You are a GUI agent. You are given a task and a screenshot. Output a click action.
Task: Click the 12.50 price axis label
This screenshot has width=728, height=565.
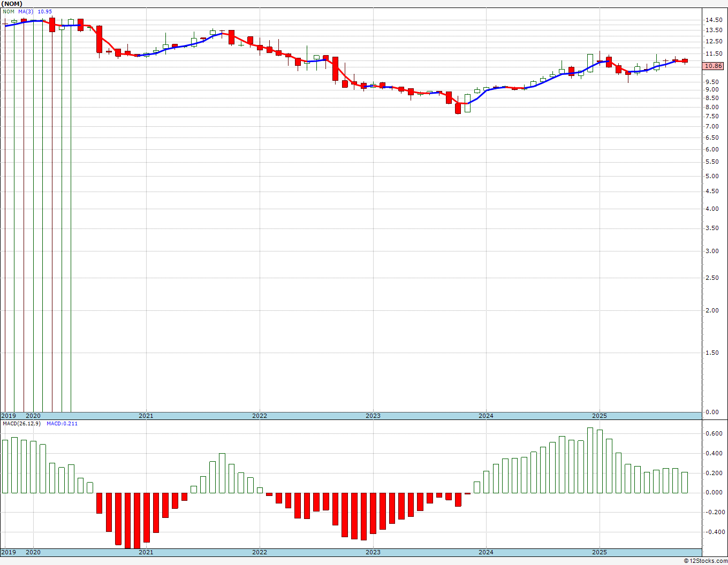(x=713, y=41)
